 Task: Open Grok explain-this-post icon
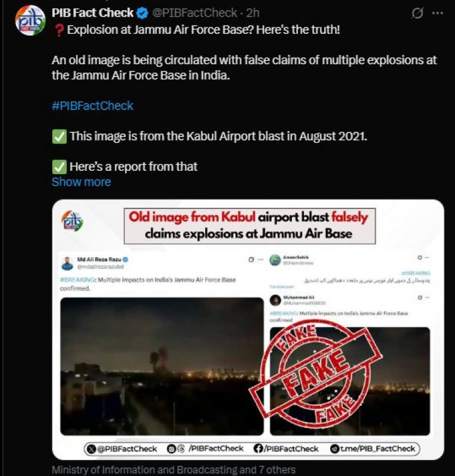click(418, 13)
